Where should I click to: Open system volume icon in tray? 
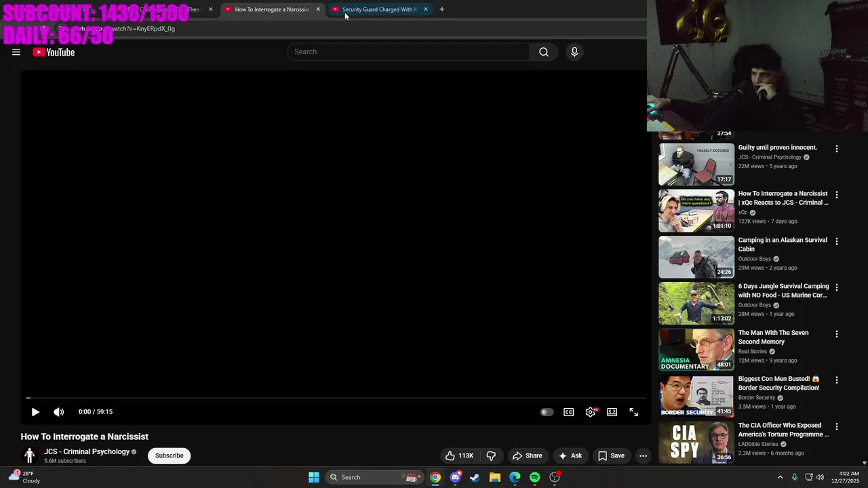(x=820, y=477)
